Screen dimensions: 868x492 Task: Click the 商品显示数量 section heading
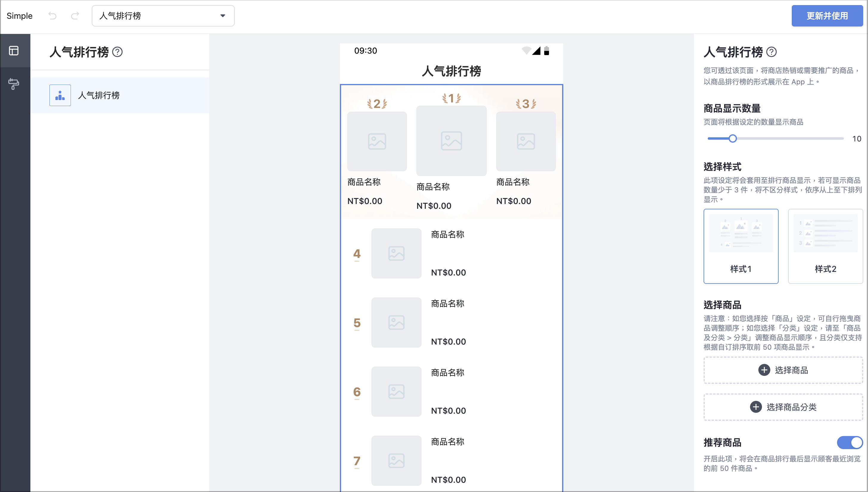coord(732,108)
